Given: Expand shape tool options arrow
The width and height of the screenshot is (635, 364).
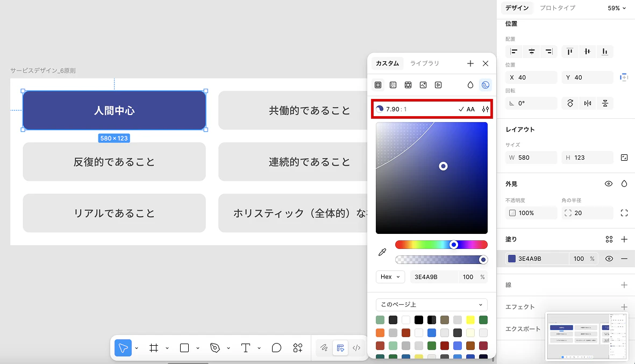Looking at the screenshot, I should [x=198, y=348].
